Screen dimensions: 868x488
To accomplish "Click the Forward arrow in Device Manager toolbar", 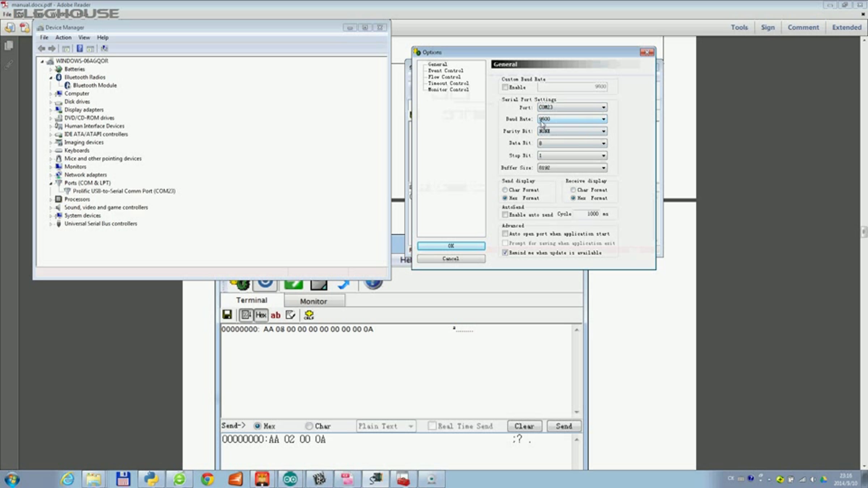I will click(52, 48).
